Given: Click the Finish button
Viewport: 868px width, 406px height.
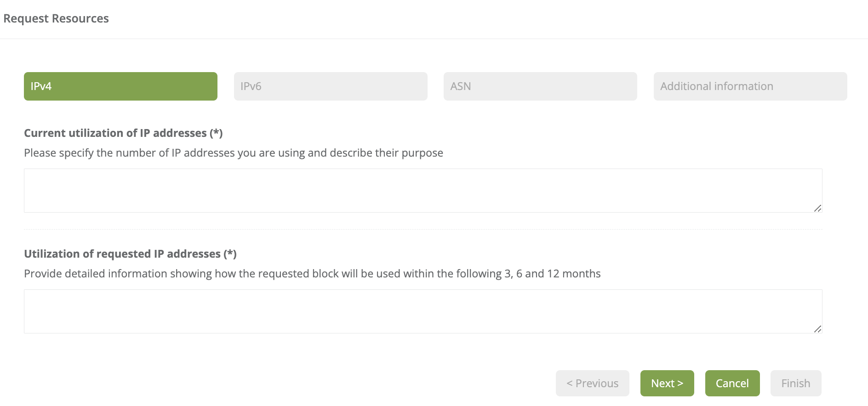Looking at the screenshot, I should (x=795, y=383).
